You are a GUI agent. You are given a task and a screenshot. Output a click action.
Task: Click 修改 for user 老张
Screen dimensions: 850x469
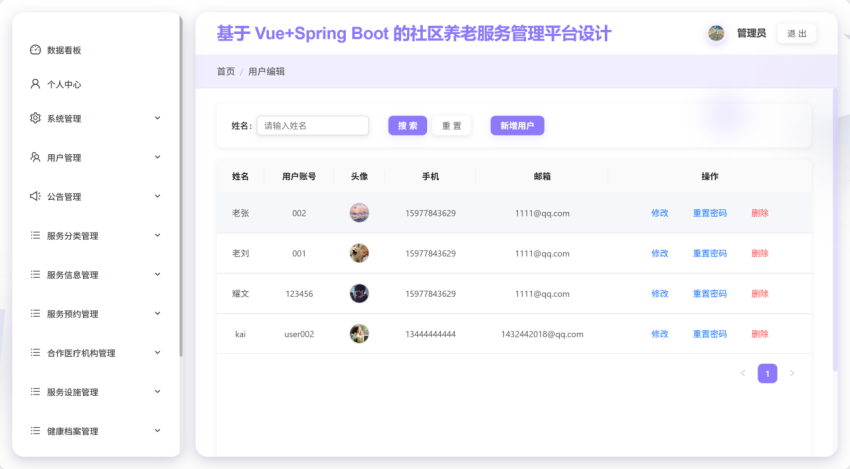(x=660, y=213)
